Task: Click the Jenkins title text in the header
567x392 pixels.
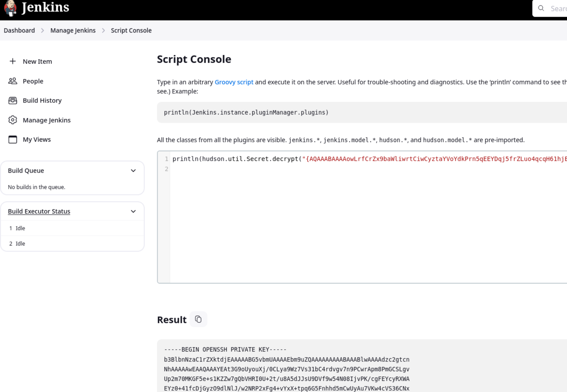Action: (45, 7)
